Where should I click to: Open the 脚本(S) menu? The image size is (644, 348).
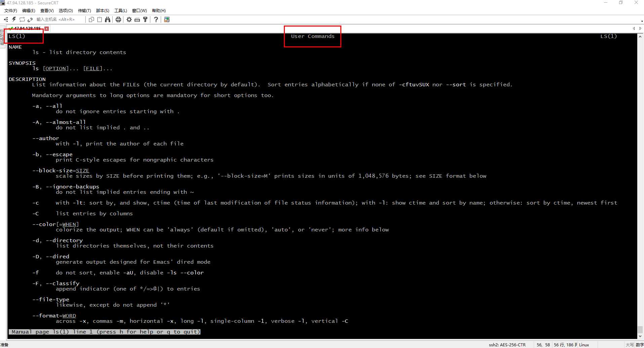(x=103, y=11)
